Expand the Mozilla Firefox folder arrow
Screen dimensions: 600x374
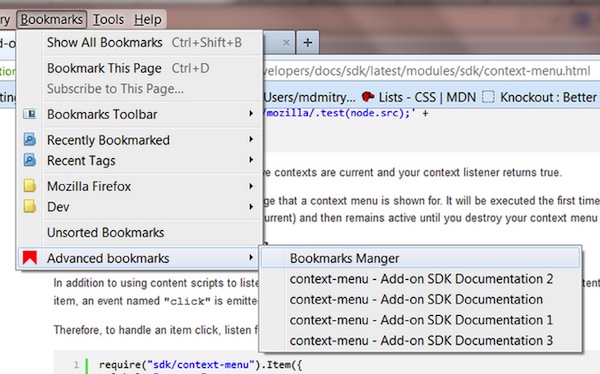pyautogui.click(x=251, y=186)
